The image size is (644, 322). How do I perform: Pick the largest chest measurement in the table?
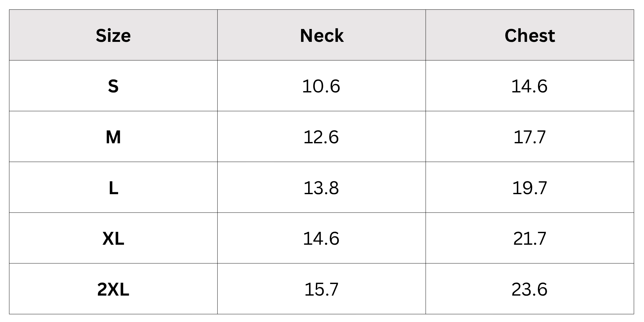[x=529, y=289]
